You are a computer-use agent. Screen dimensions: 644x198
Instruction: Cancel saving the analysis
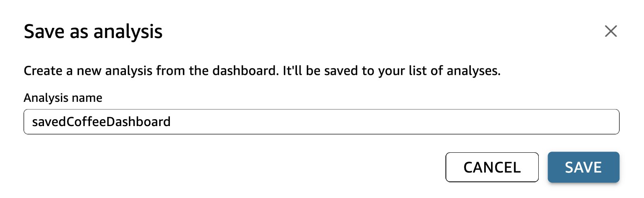491,167
